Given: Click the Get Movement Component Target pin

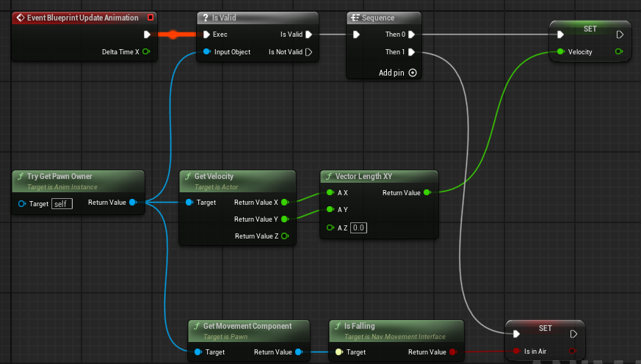Looking at the screenshot, I should (198, 352).
